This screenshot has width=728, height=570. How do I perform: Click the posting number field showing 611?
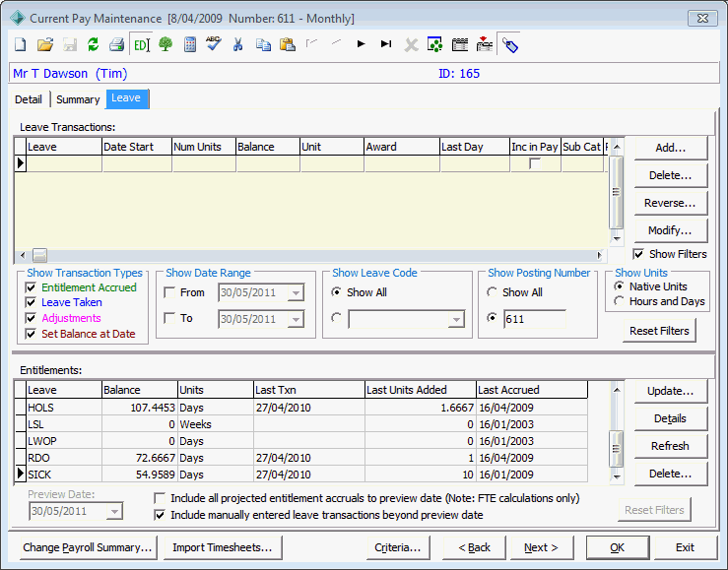(x=534, y=319)
